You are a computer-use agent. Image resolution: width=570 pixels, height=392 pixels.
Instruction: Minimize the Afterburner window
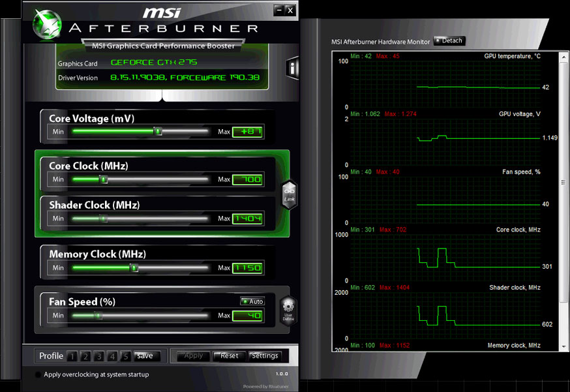(279, 10)
